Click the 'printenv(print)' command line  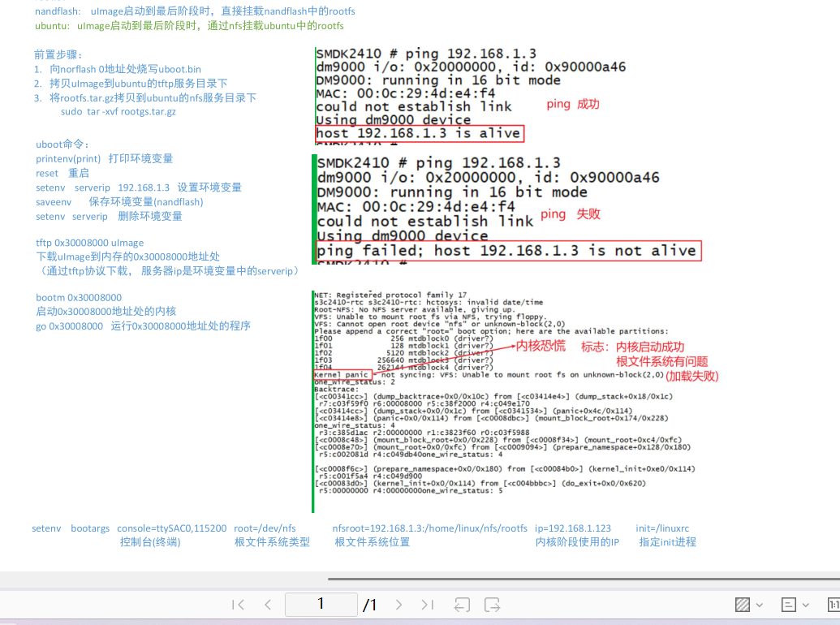pyautogui.click(x=105, y=158)
